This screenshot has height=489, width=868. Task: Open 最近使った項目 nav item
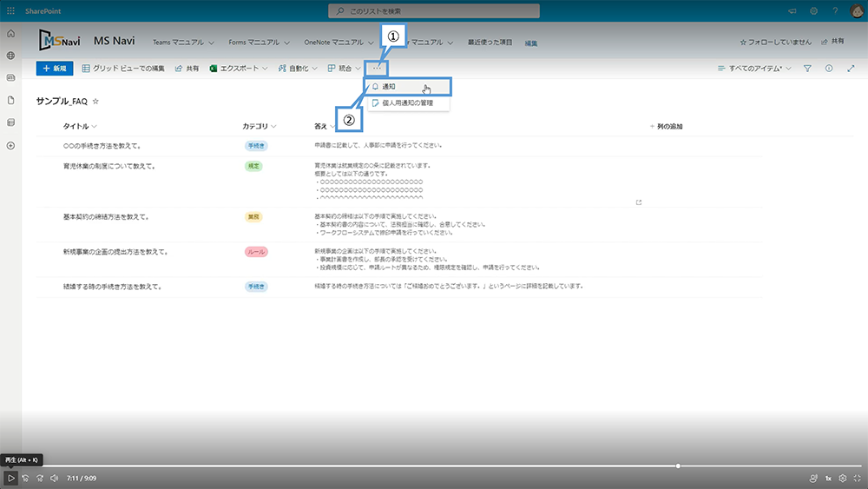[x=490, y=43]
